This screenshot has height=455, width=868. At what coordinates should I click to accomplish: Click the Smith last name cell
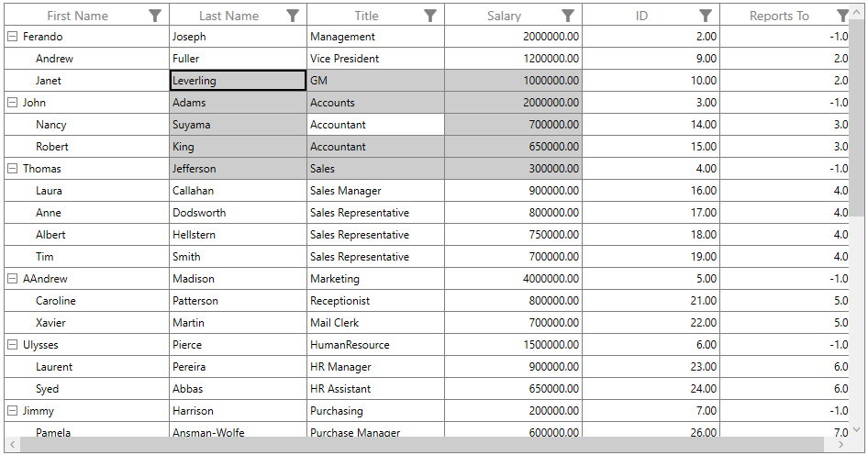pos(238,256)
